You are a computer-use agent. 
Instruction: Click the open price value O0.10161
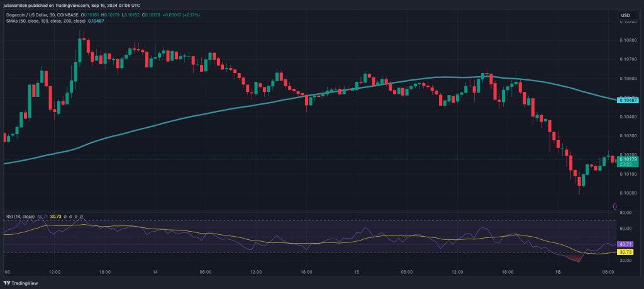pyautogui.click(x=91, y=15)
